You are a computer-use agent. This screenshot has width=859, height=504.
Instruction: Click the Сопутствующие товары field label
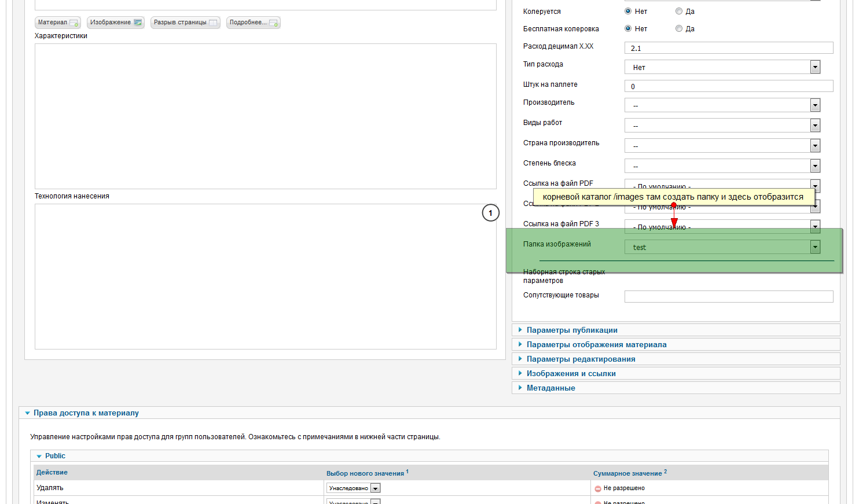[x=561, y=295]
